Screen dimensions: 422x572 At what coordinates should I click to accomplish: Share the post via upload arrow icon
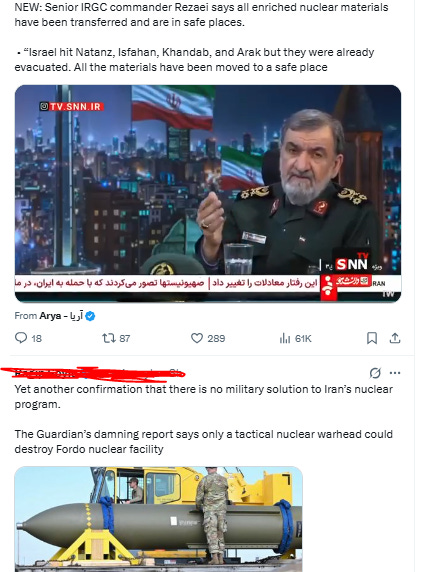tap(395, 338)
